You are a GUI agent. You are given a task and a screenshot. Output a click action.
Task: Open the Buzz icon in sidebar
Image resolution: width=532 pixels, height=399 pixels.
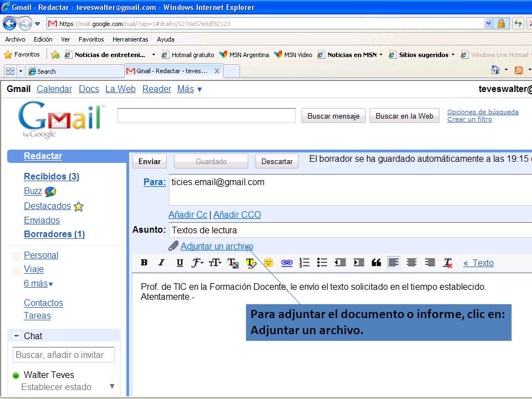click(x=50, y=192)
